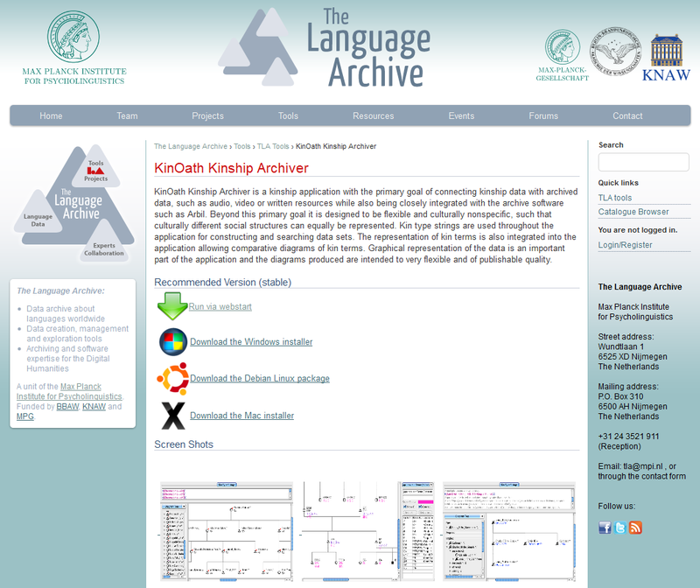The image size is (700, 588).
Task: Open the Facebook follow icon
Action: pyautogui.click(x=605, y=528)
